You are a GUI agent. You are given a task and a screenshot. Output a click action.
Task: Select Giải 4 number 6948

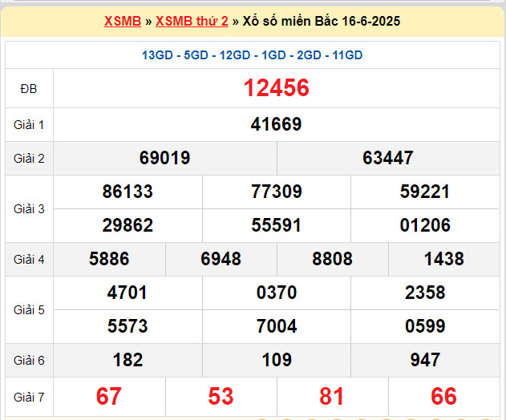221,259
